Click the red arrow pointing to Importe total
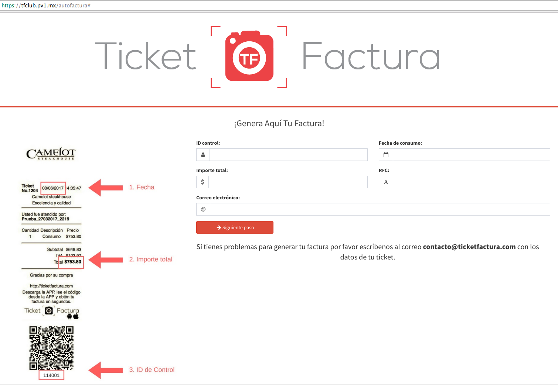Viewport: 558px width, 392px height. coord(106,260)
